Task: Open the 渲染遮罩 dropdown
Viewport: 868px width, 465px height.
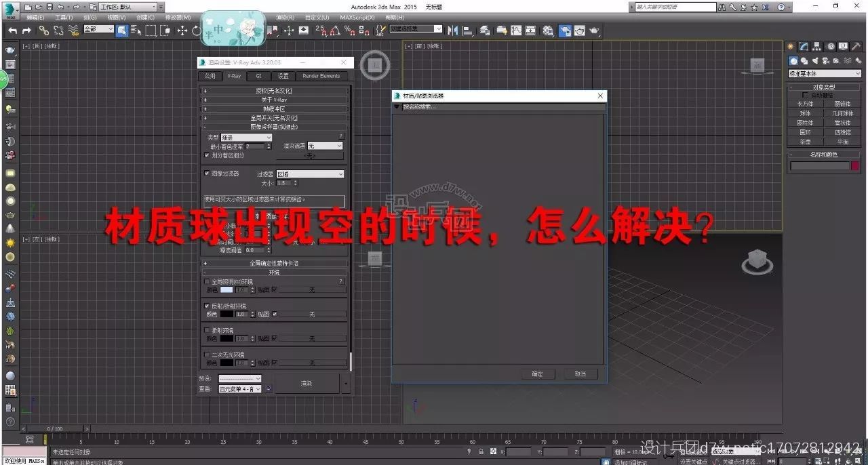Action: 325,146
